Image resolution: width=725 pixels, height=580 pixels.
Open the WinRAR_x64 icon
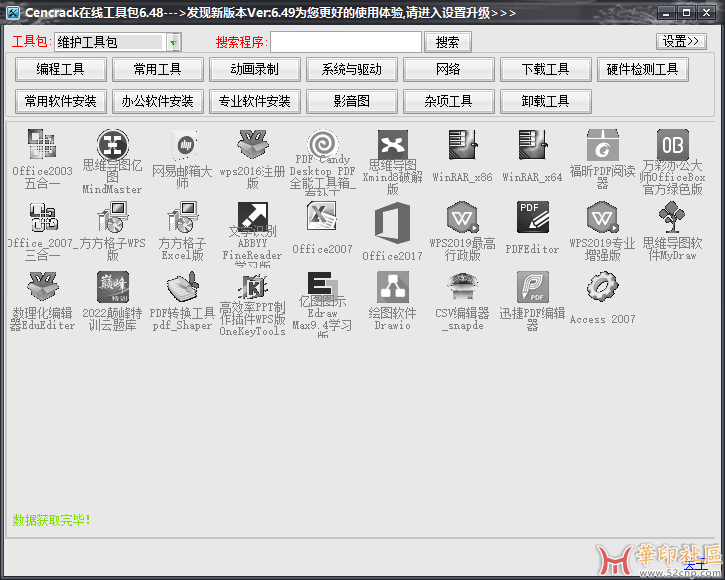click(532, 145)
